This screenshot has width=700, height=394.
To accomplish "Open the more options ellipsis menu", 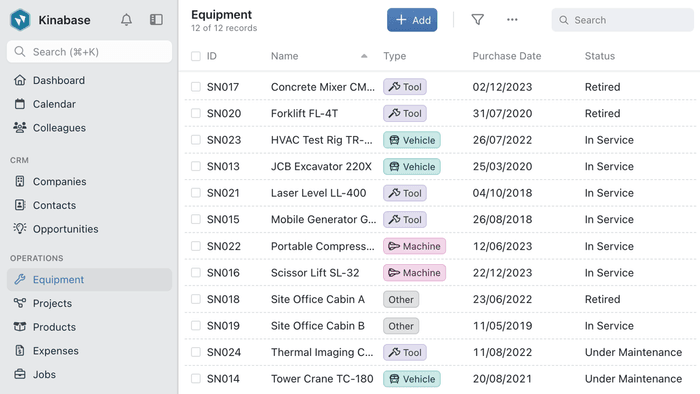I will tap(512, 20).
